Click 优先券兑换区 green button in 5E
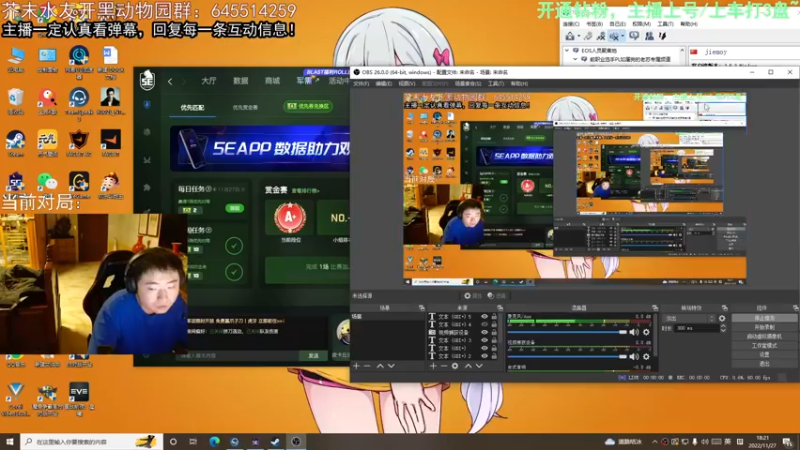Viewport: 800px width, 450px height. [309, 106]
